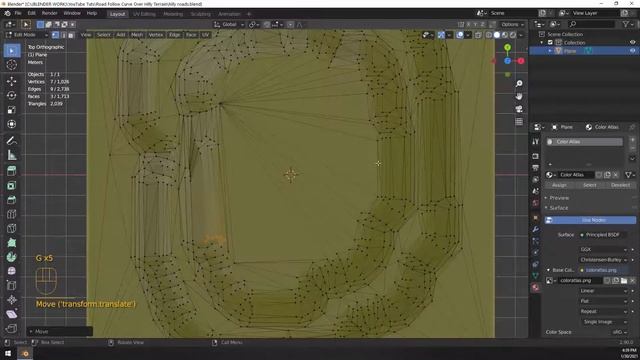Open the Repeat extension dropdown

tap(603, 311)
